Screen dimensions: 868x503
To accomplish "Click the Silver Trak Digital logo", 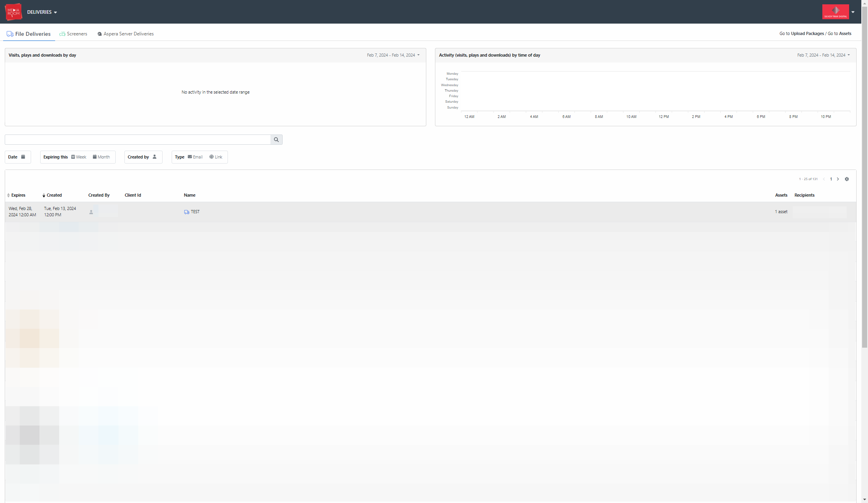I will (x=835, y=12).
